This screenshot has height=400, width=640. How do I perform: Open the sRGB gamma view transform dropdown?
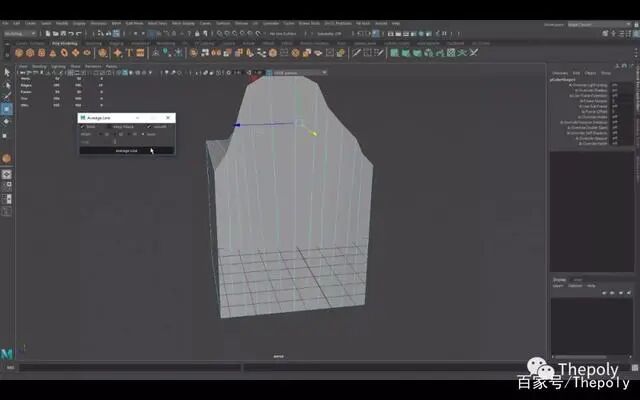[300, 73]
